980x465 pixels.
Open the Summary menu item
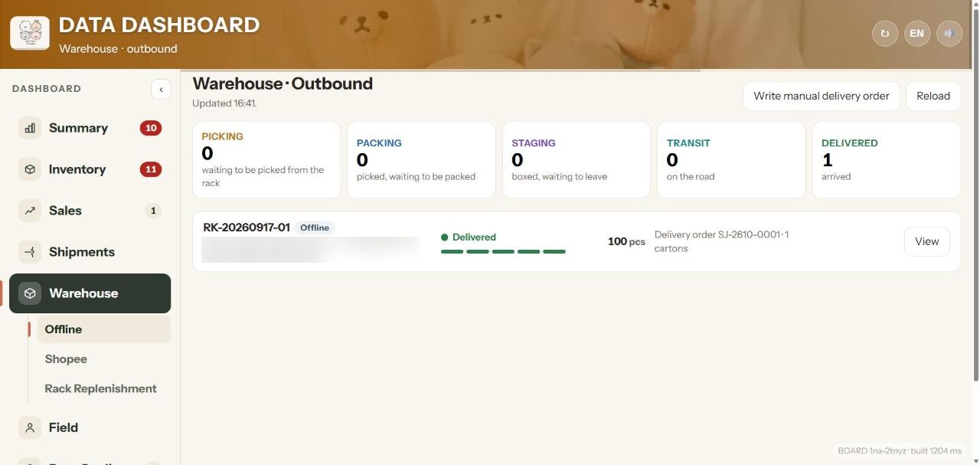90,128
